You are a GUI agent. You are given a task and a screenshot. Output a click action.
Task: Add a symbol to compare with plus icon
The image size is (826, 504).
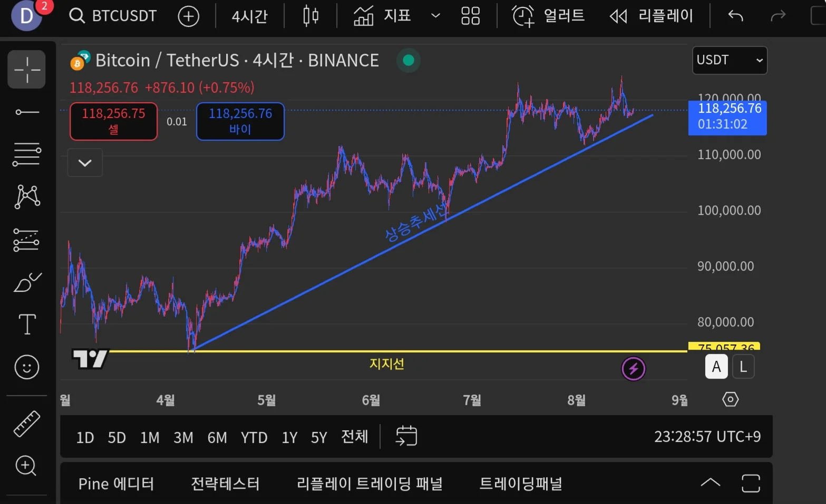point(188,16)
